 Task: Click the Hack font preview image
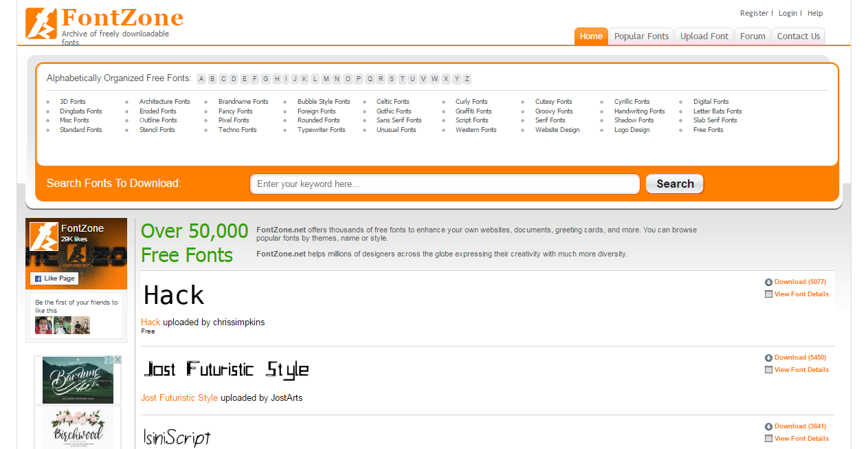click(x=174, y=295)
